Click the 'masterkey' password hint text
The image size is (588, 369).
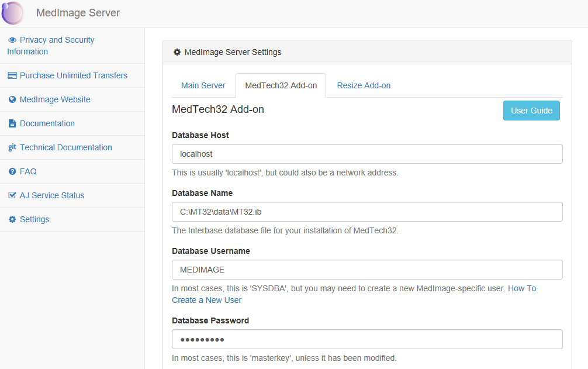[x=284, y=358]
